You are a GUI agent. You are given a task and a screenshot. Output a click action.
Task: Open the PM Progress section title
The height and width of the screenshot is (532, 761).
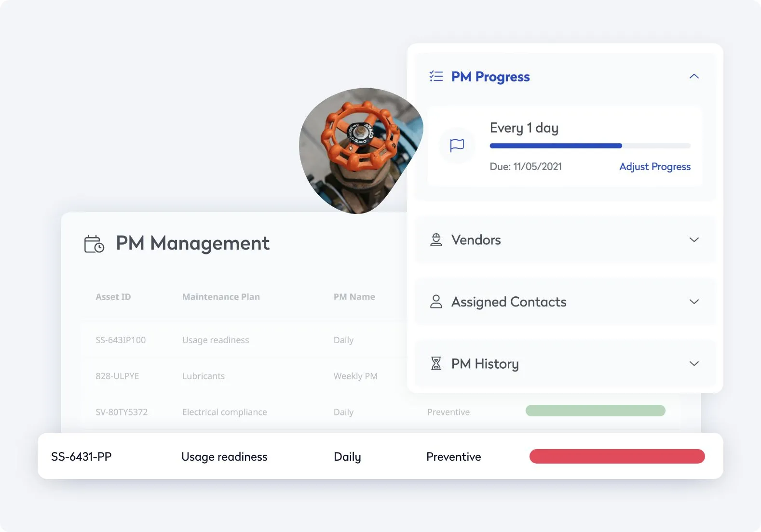490,77
